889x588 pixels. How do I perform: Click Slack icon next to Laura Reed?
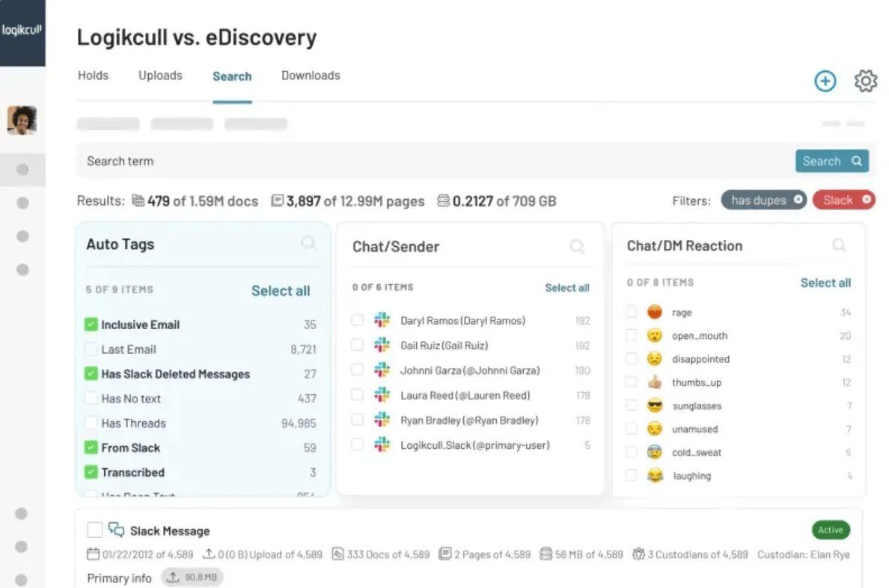[x=382, y=395]
